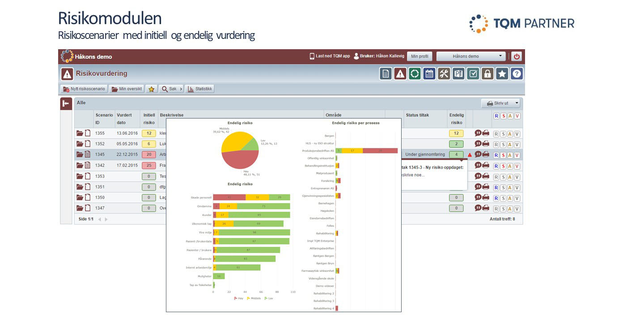Image resolution: width=644 pixels, height=322 pixels.
Task: Click the yellow initial risk 12 badge
Action: click(149, 133)
